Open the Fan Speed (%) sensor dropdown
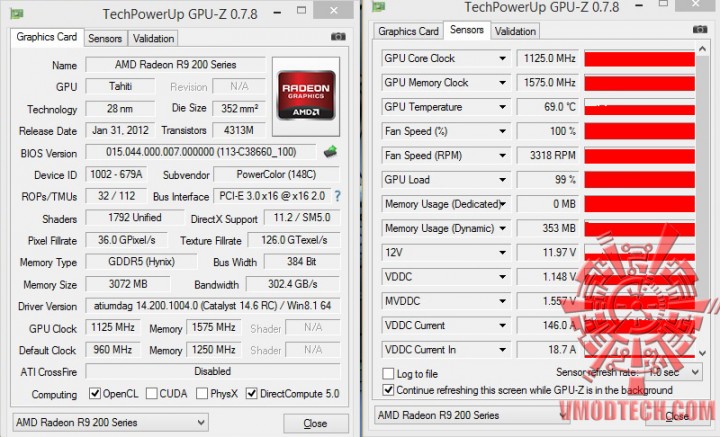This screenshot has height=437, width=720. click(x=502, y=131)
